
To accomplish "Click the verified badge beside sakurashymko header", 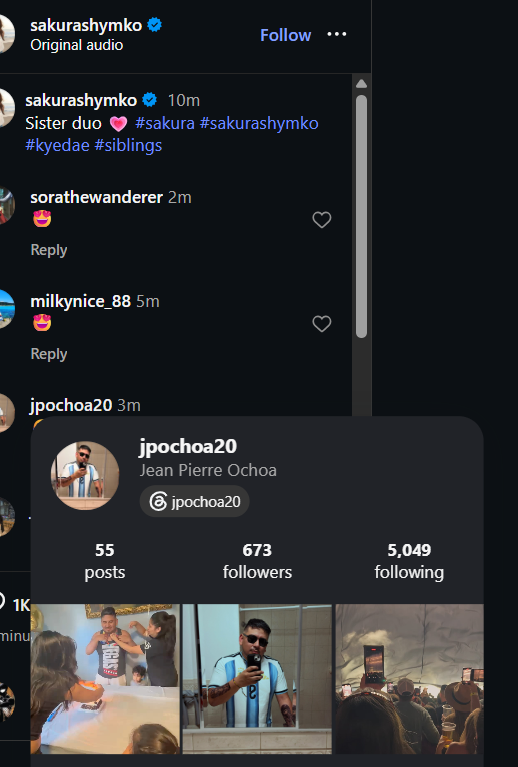I will tap(155, 24).
